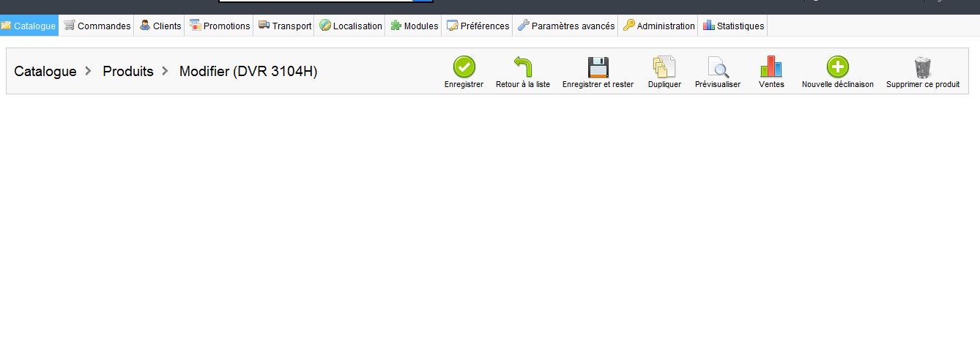Click the Produits breadcrumb link
The height and width of the screenshot is (357, 980).
point(128,71)
